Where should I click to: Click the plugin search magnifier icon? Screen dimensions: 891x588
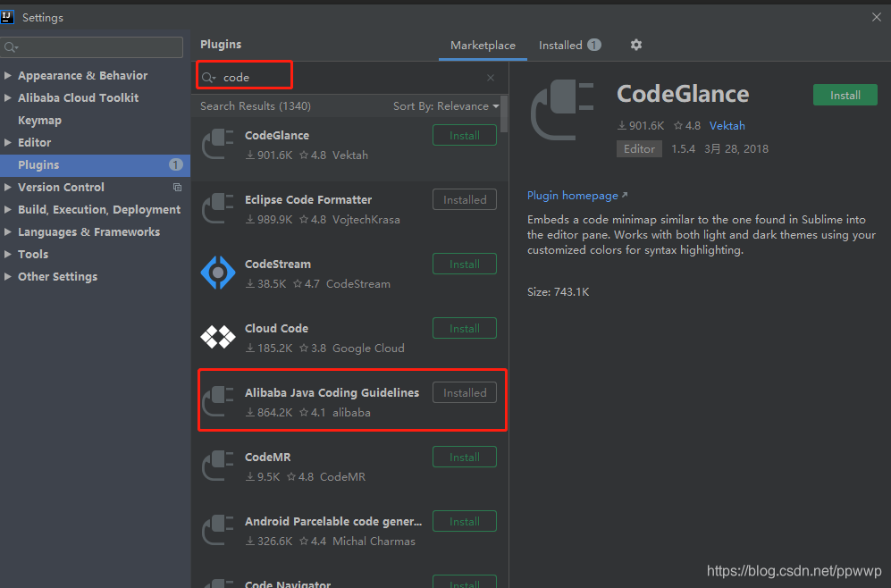[x=208, y=78]
